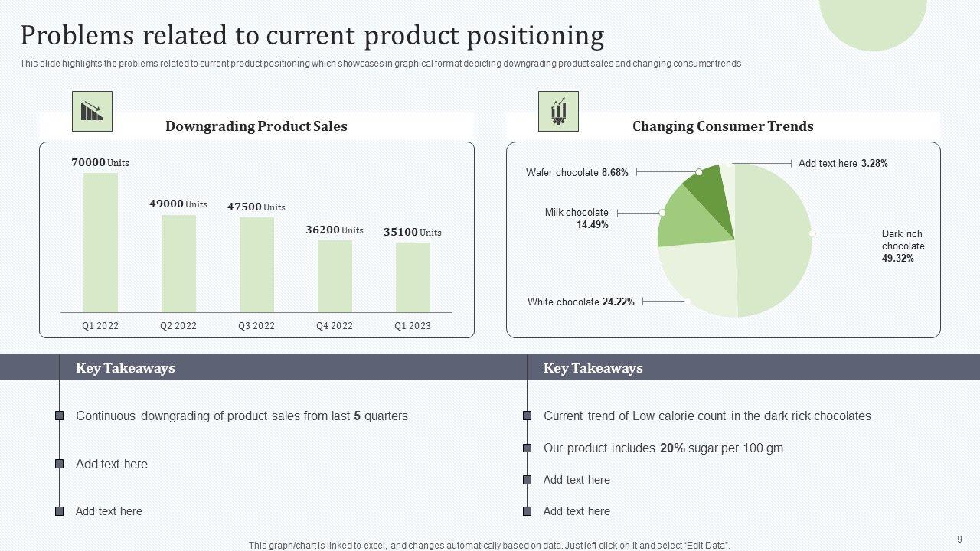Select the 'Add text here 3.28%' pie label

pyautogui.click(x=843, y=163)
